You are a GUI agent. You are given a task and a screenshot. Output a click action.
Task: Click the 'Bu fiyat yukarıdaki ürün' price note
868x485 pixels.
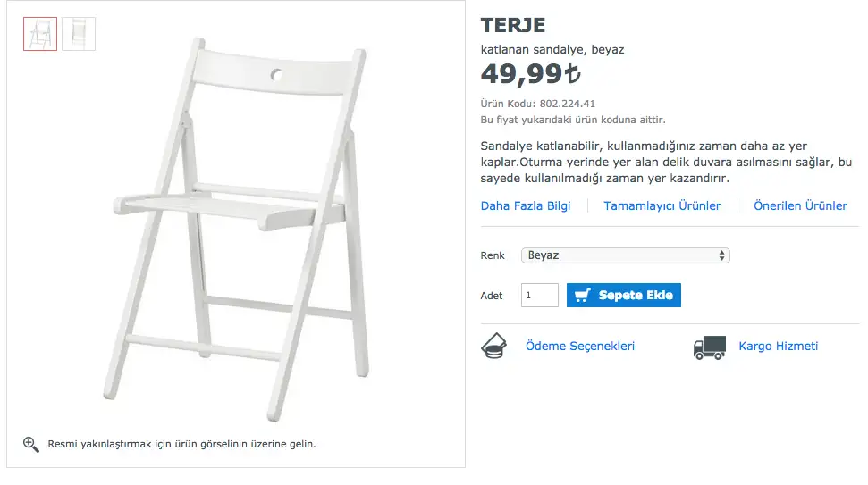573,120
